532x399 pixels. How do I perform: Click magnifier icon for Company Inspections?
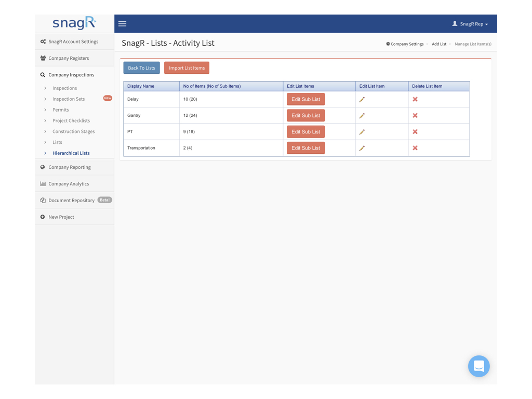click(x=43, y=75)
